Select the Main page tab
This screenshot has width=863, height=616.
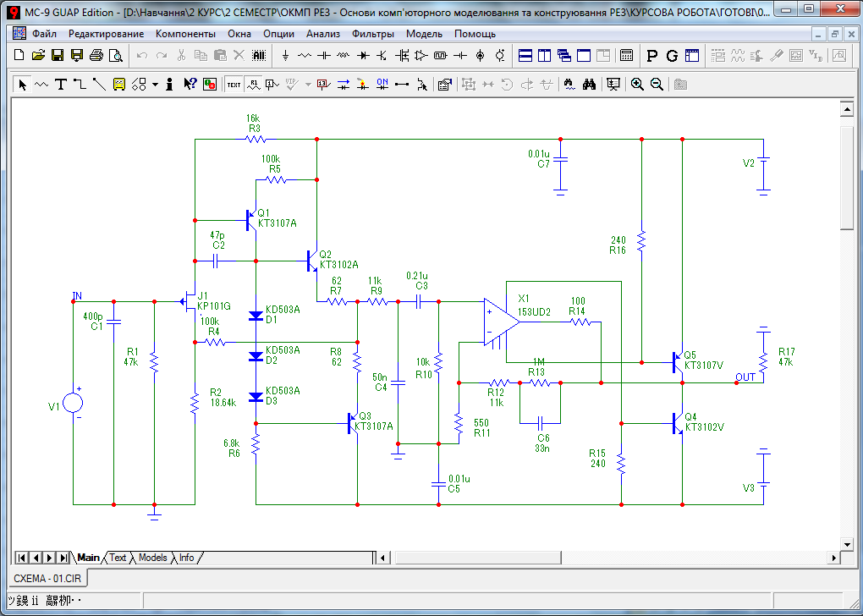coord(88,557)
